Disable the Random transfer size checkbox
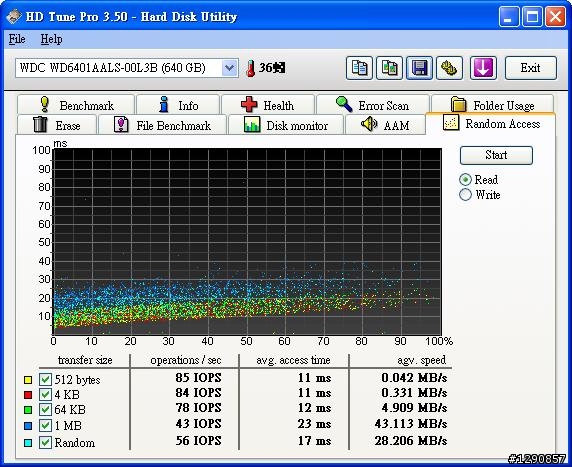This screenshot has width=572, height=467. (x=45, y=443)
